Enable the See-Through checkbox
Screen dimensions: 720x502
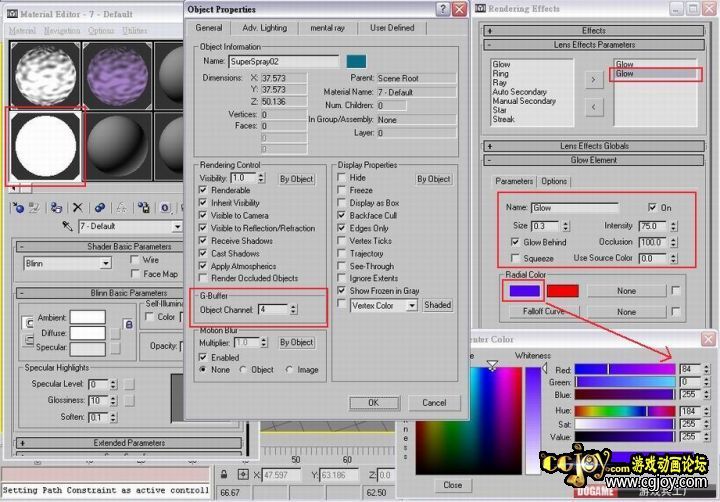tap(341, 266)
